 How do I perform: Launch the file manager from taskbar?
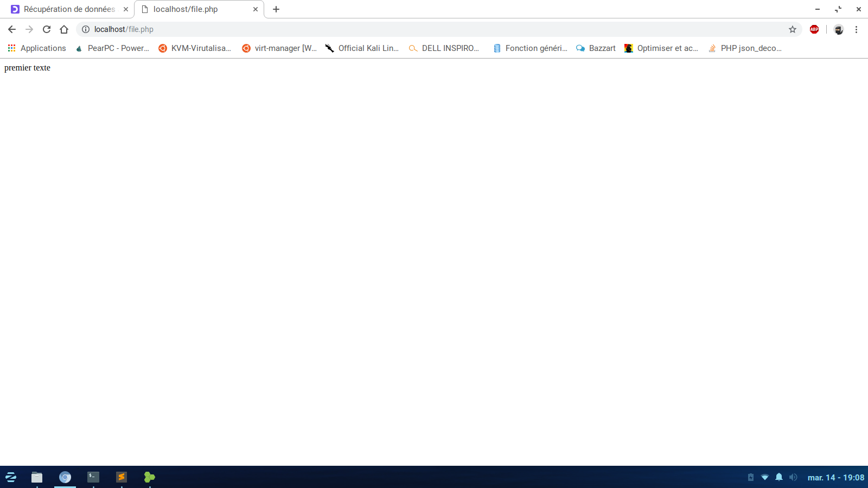(37, 477)
